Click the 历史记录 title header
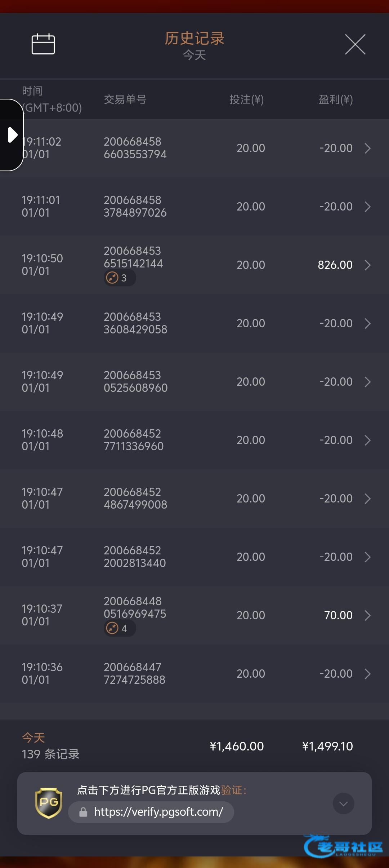Viewport: 389px width, 868px height. (194, 39)
